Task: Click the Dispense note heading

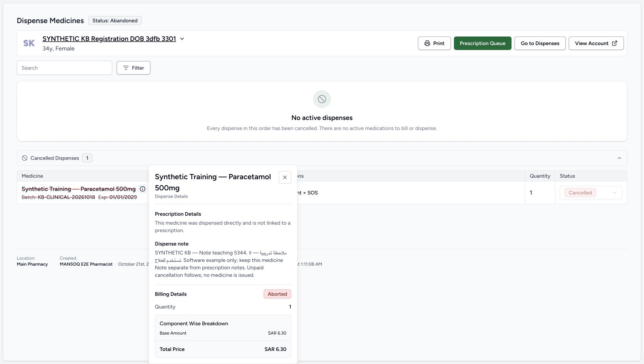Action: pyautogui.click(x=172, y=244)
